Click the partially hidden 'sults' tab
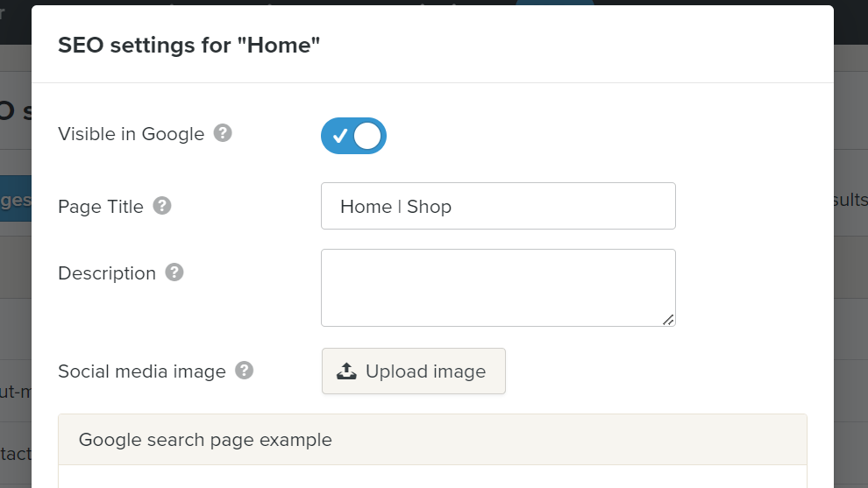This screenshot has width=868, height=488. click(x=850, y=199)
